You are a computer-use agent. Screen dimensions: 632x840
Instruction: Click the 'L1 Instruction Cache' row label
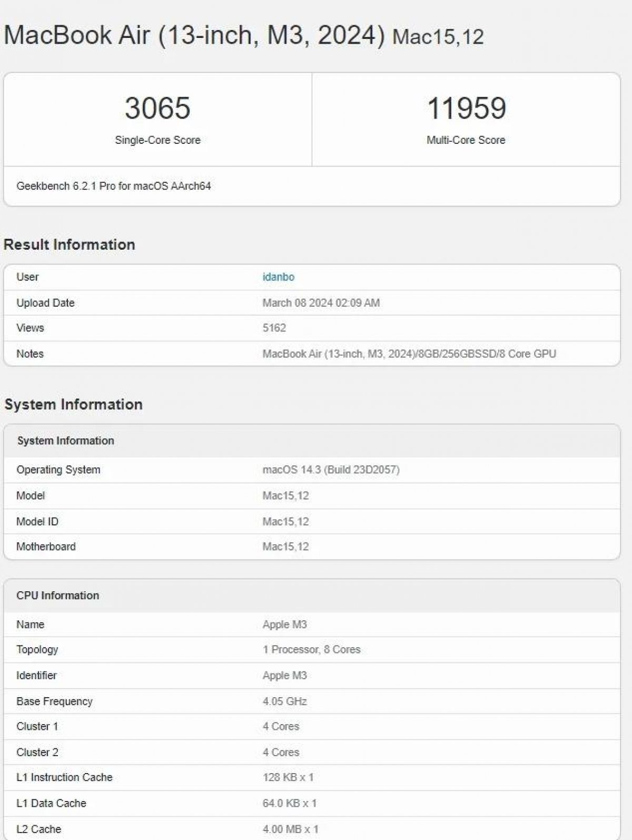64,777
